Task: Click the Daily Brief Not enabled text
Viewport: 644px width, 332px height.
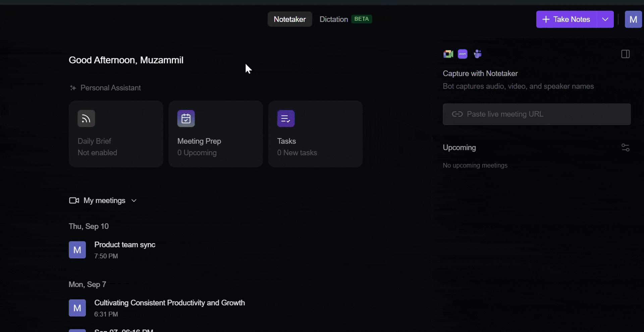Action: [97, 153]
